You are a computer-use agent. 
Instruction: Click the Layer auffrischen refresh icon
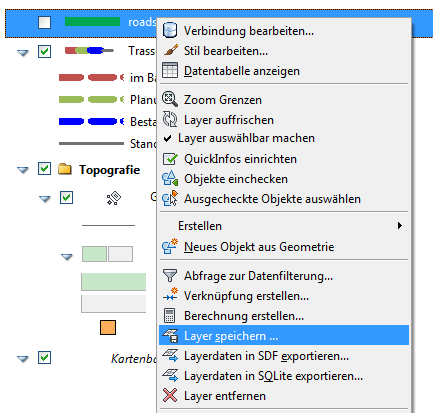coord(170,119)
